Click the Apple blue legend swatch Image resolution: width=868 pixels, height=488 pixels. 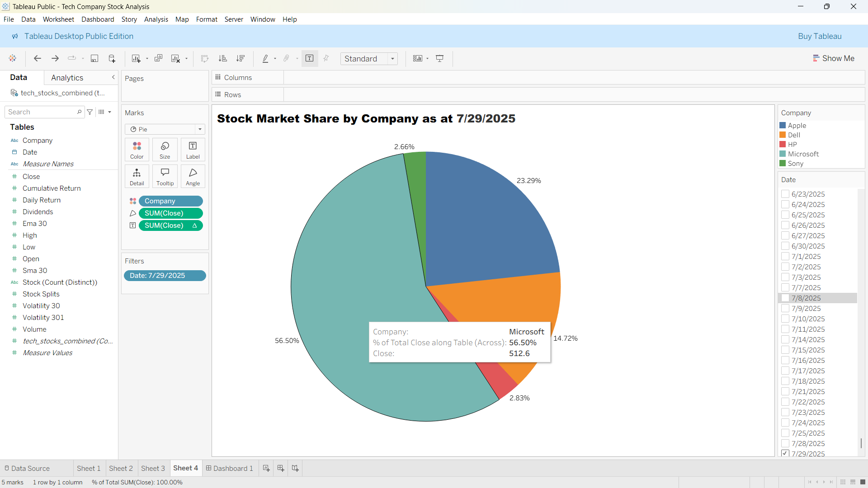pyautogui.click(x=783, y=126)
